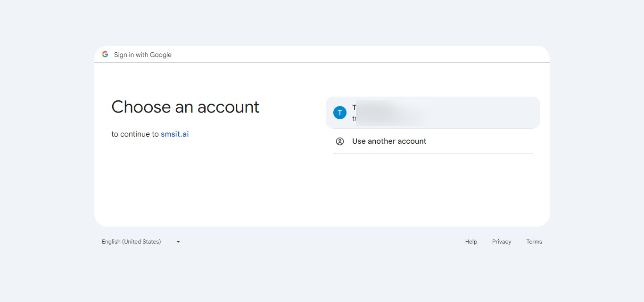Viewport: 644px width, 302px height.
Task: Open the Terms link
Action: [x=534, y=241]
